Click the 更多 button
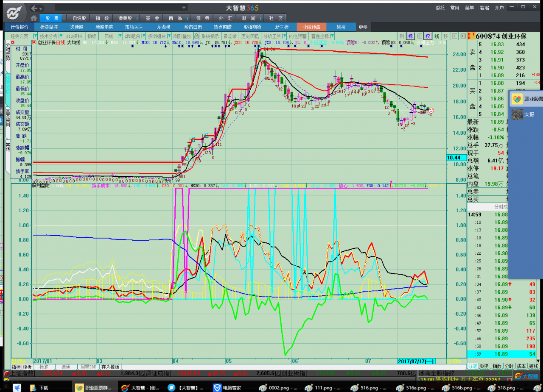Screen dimensions: 543x392 pyautogui.click(x=363, y=27)
